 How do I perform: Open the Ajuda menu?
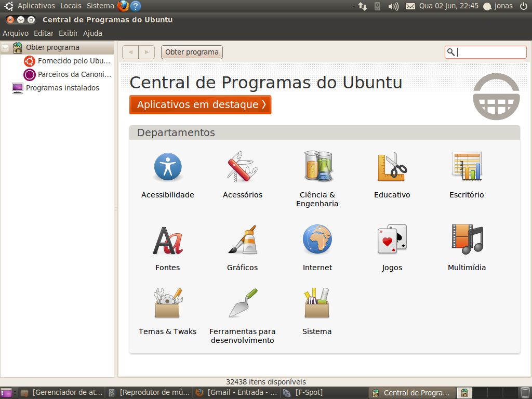(92, 33)
